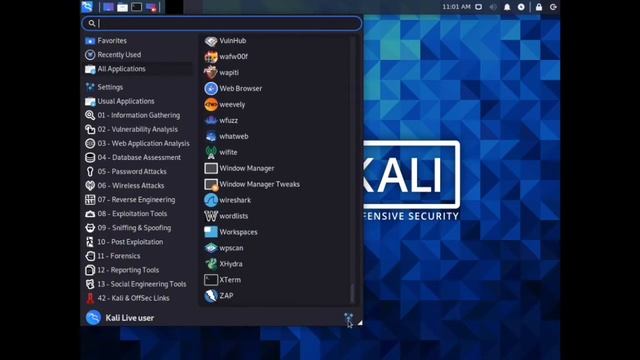Image resolution: width=640 pixels, height=360 pixels.
Task: Open 13 - Social Engineering Tools category
Action: (x=138, y=284)
